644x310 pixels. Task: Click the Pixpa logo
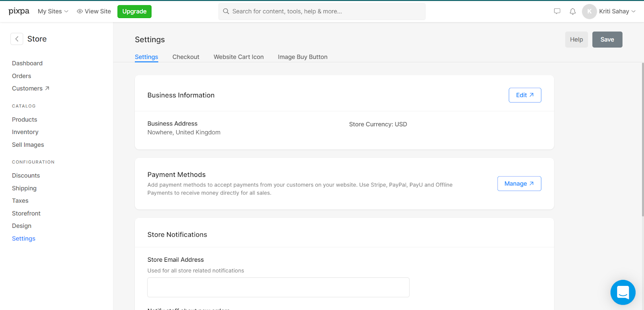(19, 11)
